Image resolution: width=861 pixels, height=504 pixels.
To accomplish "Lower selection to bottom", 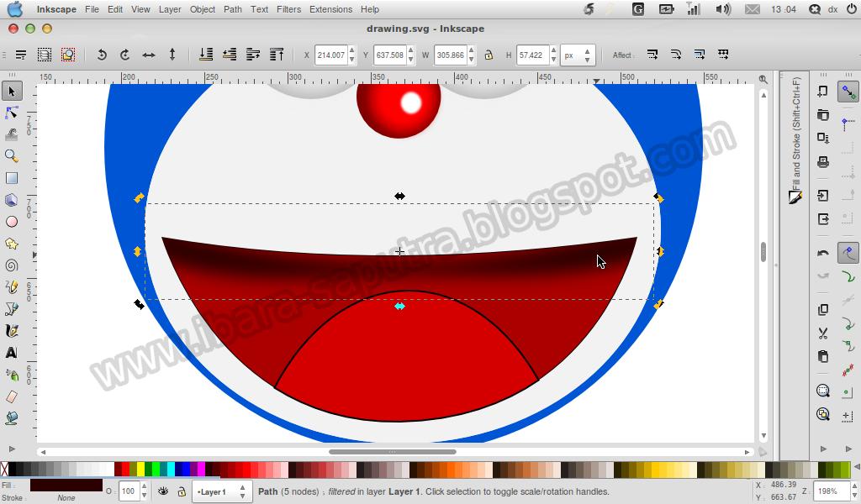I will [206, 55].
